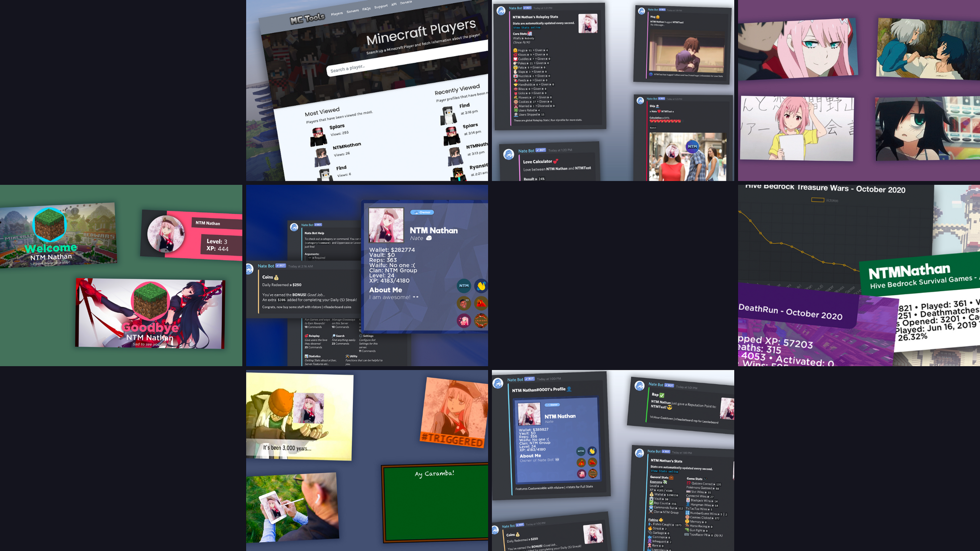Open NTMNathan under Most Viewed

347,146
